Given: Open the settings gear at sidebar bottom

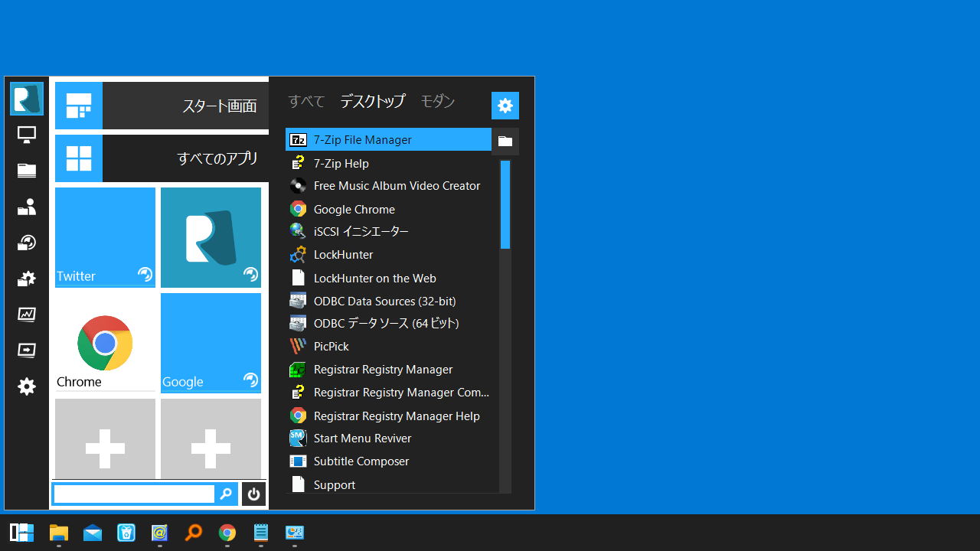Looking at the screenshot, I should pos(27,386).
